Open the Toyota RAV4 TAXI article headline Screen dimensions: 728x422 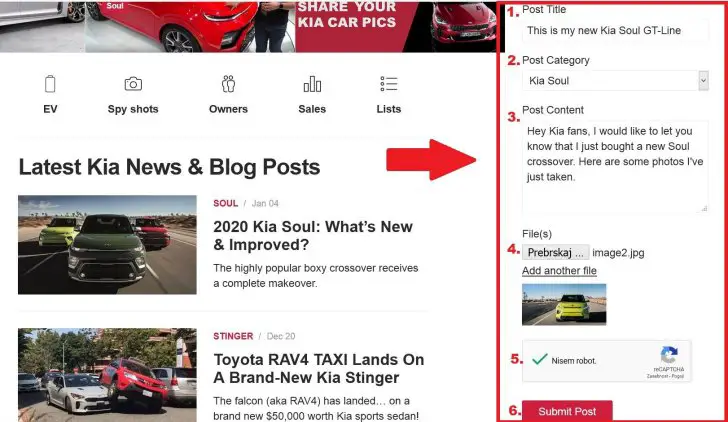coord(318,368)
